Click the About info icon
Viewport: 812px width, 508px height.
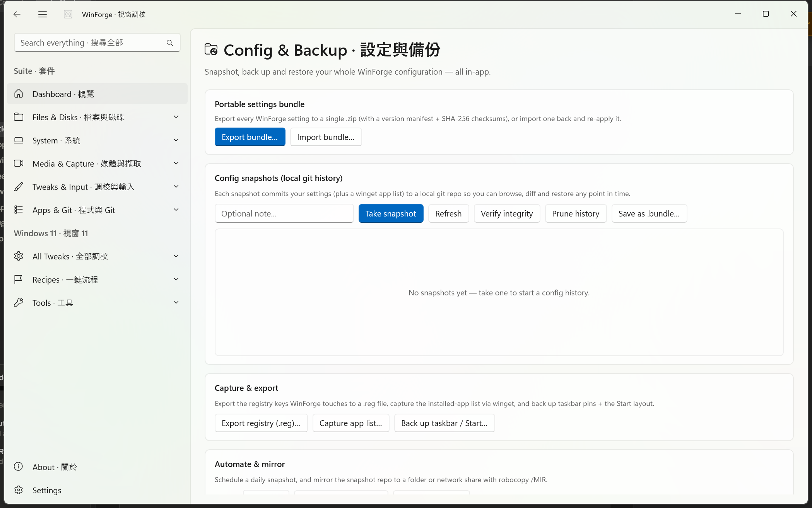[x=19, y=467]
